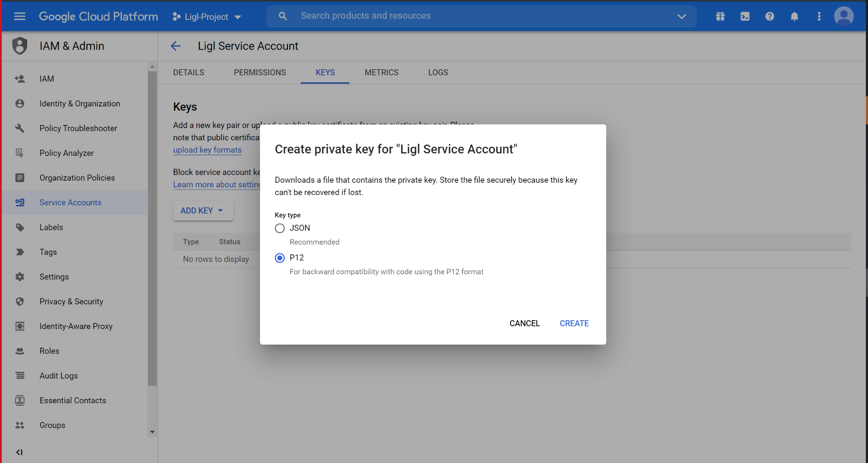Switch to the DETAILS tab
This screenshot has height=463, width=868.
[x=189, y=73]
